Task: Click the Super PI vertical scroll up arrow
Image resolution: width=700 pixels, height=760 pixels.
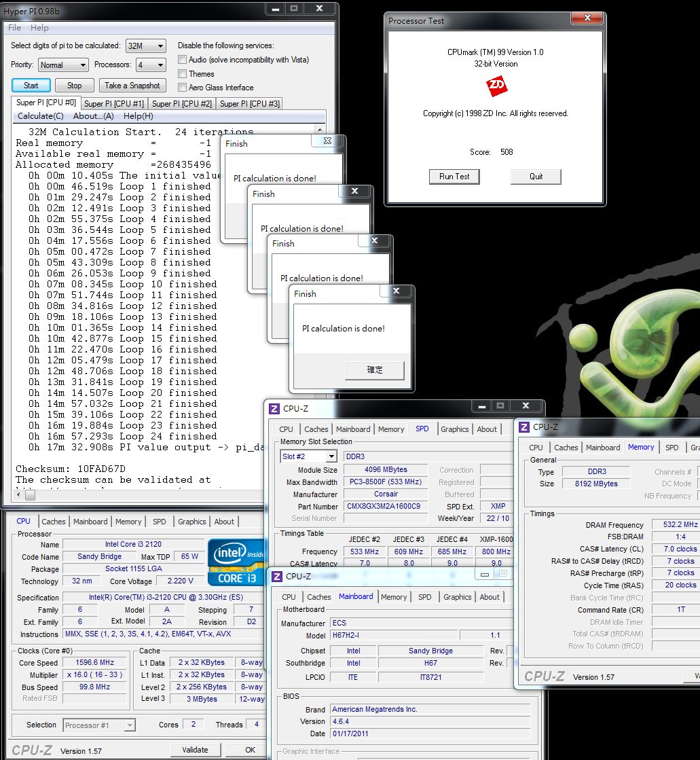Action: pos(320,130)
